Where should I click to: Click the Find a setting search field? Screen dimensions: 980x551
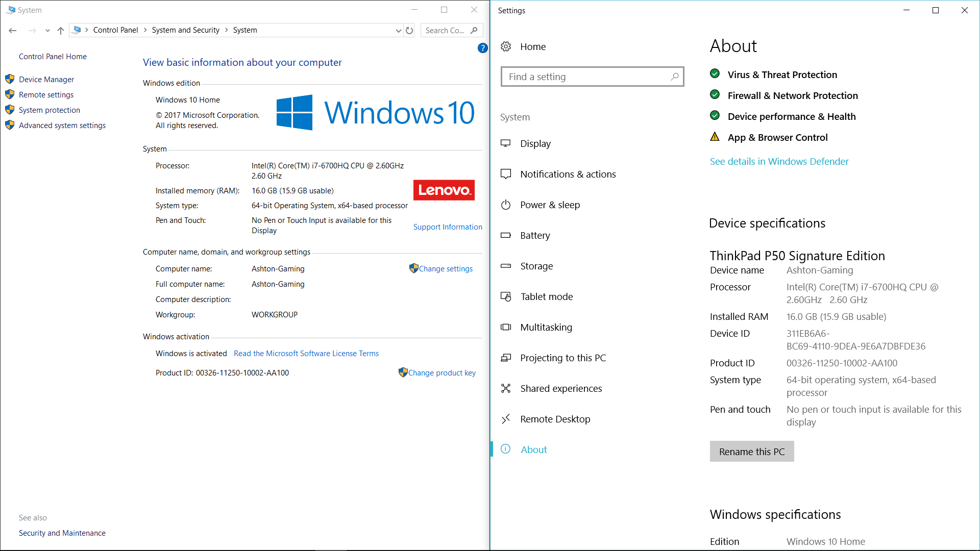pos(592,77)
